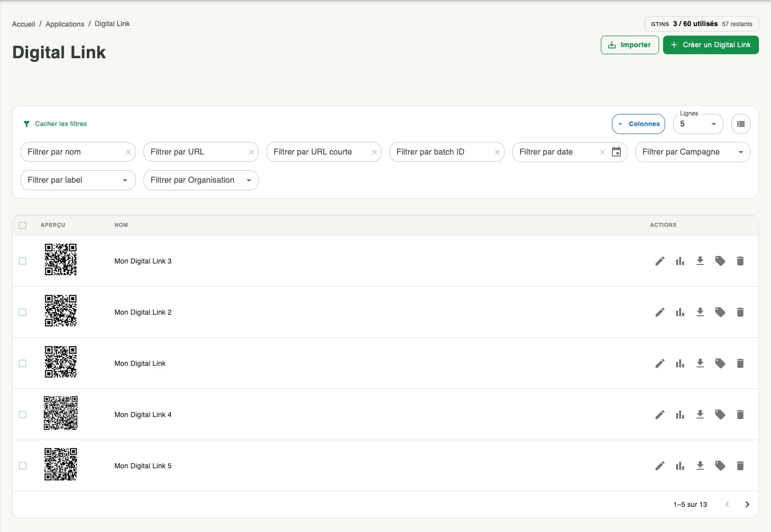This screenshot has width=771, height=532.
Task: Download Mon Digital Link 2
Action: [700, 312]
